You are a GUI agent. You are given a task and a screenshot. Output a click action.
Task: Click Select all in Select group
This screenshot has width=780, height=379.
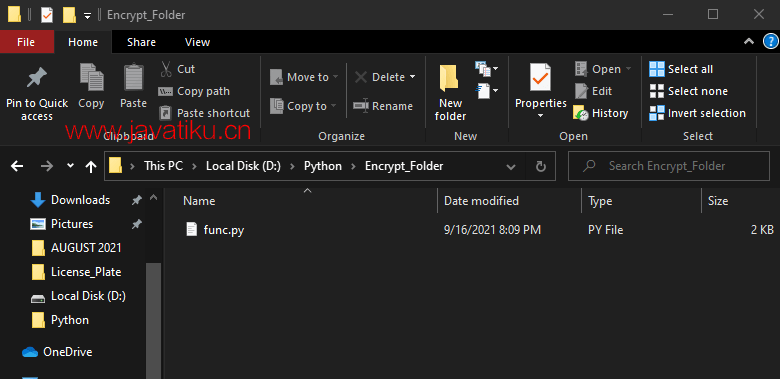pyautogui.click(x=681, y=69)
